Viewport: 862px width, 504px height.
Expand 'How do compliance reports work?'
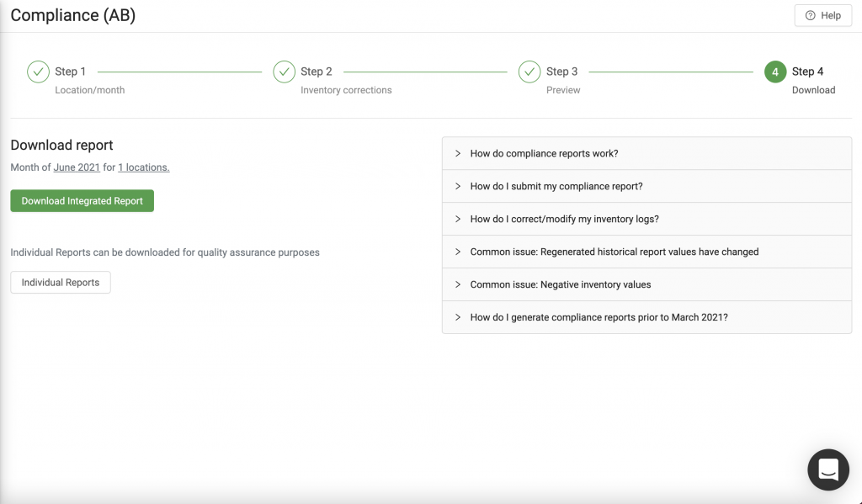(x=647, y=153)
